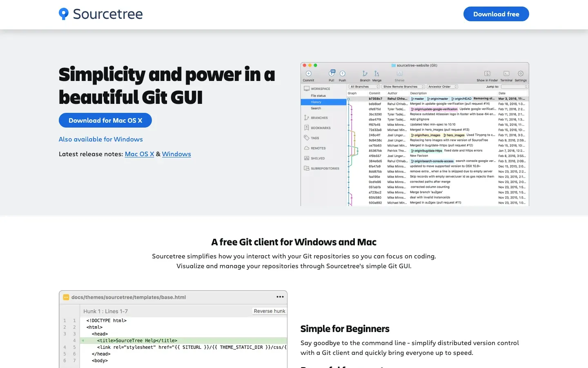588x368 pixels.
Task: Select File status in sidebar
Action: [x=318, y=96]
